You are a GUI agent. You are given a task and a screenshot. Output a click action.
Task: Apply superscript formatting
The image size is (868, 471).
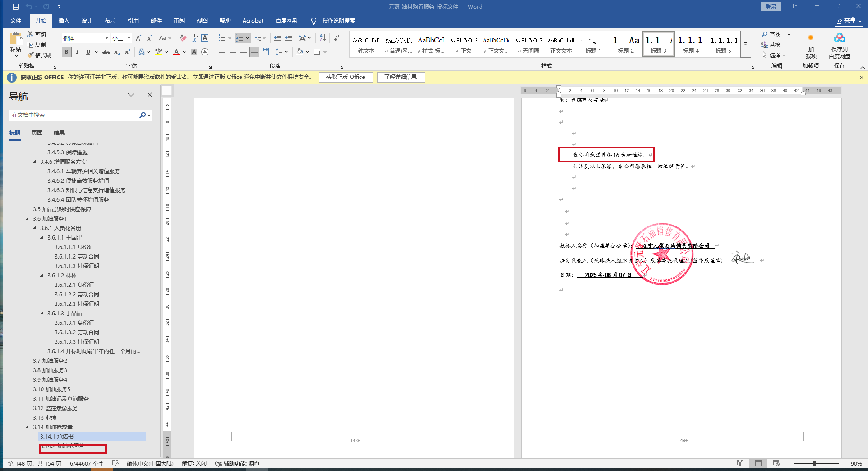128,52
